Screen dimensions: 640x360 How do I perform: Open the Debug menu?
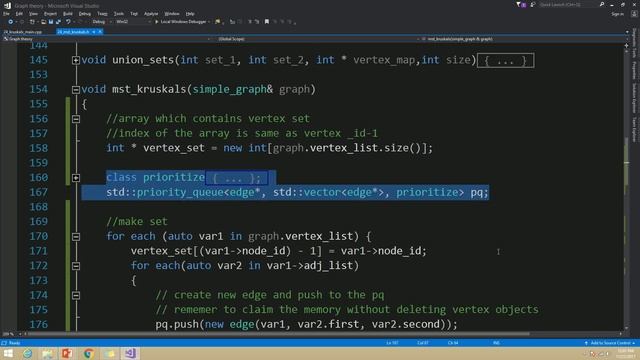[84, 13]
